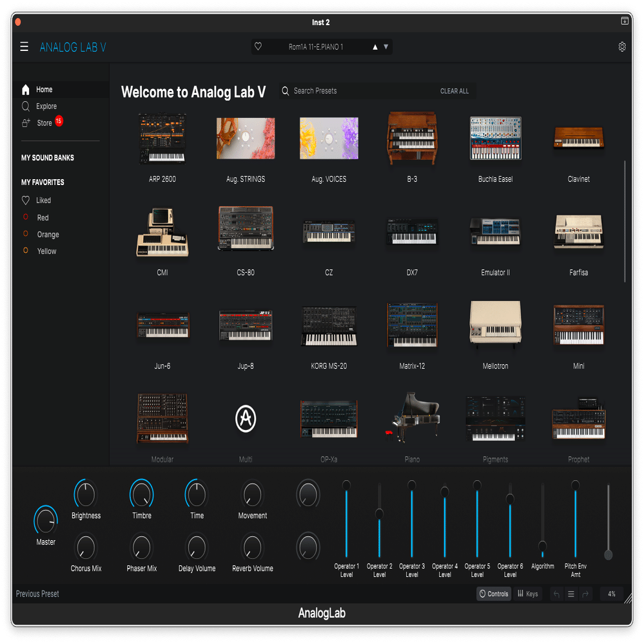Image resolution: width=644 pixels, height=644 pixels.
Task: Click the Delay Volume knob
Action: click(197, 547)
